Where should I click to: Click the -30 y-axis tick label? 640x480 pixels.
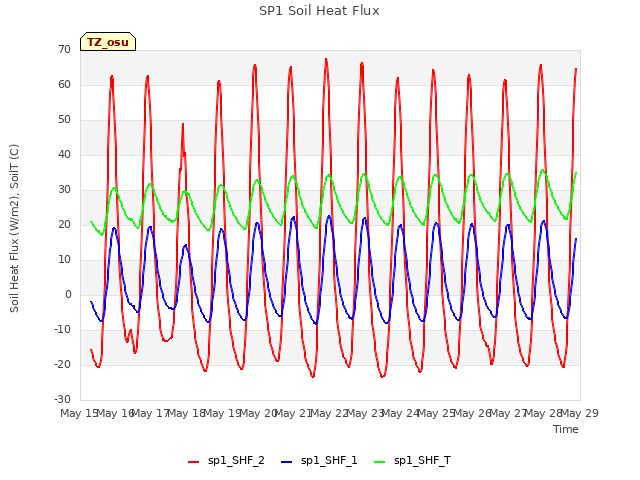62,399
